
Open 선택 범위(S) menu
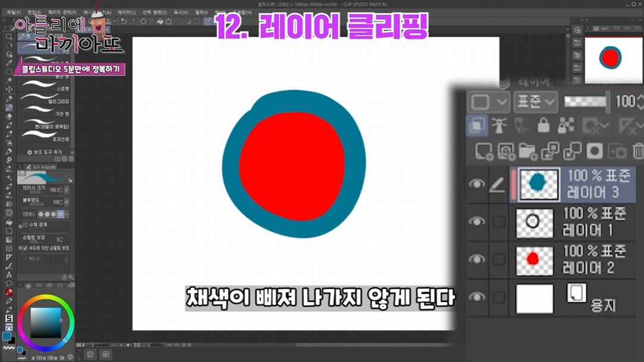(x=155, y=12)
